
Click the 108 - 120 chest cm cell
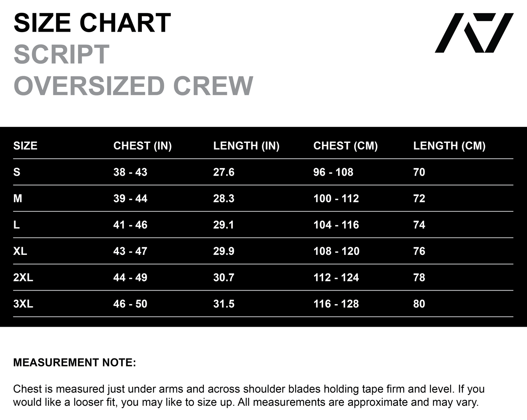click(336, 251)
